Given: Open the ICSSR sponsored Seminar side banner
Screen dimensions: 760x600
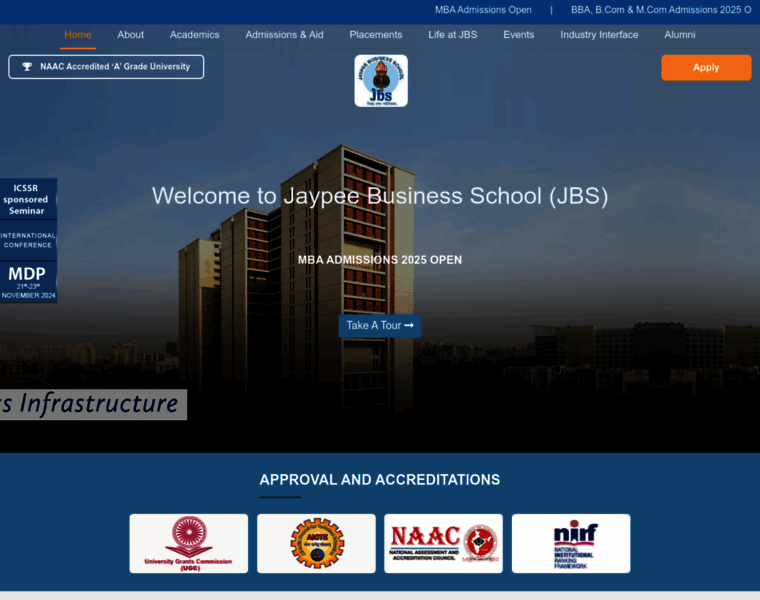Looking at the screenshot, I should 28,199.
